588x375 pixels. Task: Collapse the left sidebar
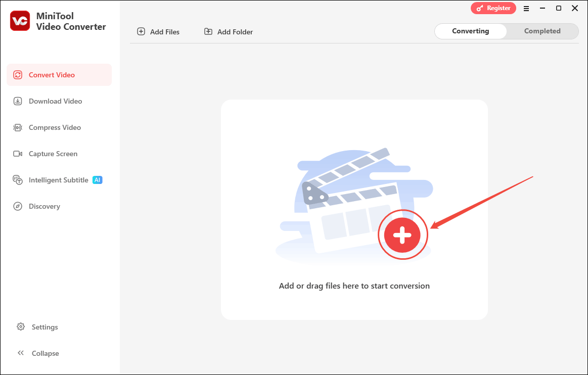point(37,353)
